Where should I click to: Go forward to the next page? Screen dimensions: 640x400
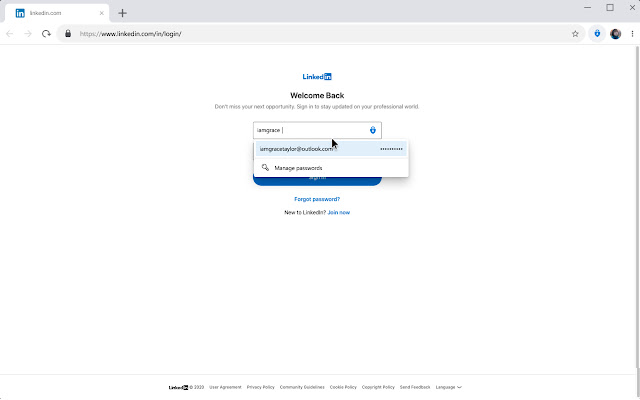pyautogui.click(x=28, y=34)
